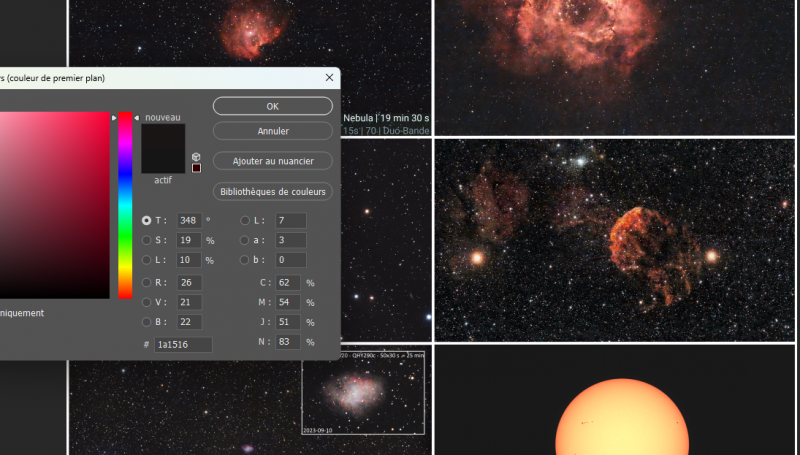
Task: Click inside the saturation-brightness color field
Action: (55, 205)
